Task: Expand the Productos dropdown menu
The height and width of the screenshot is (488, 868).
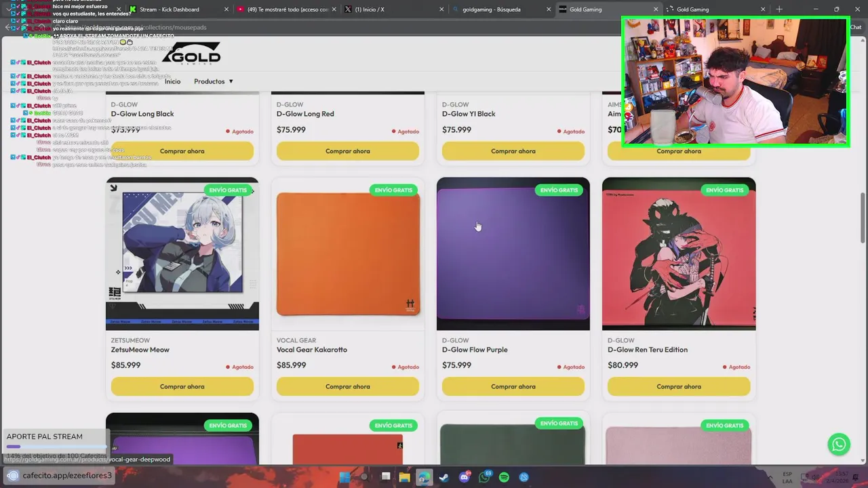Action: pyautogui.click(x=214, y=81)
